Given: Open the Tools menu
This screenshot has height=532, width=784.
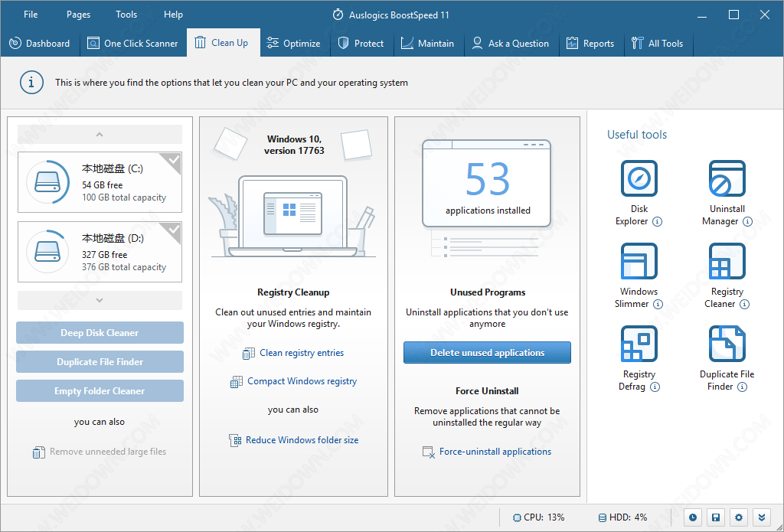Looking at the screenshot, I should 126,15.
